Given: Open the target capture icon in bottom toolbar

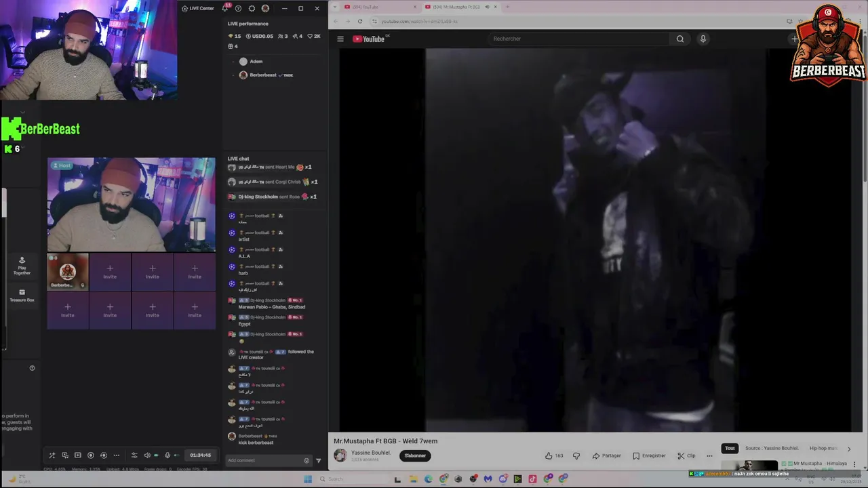Looking at the screenshot, I should 103,455.
